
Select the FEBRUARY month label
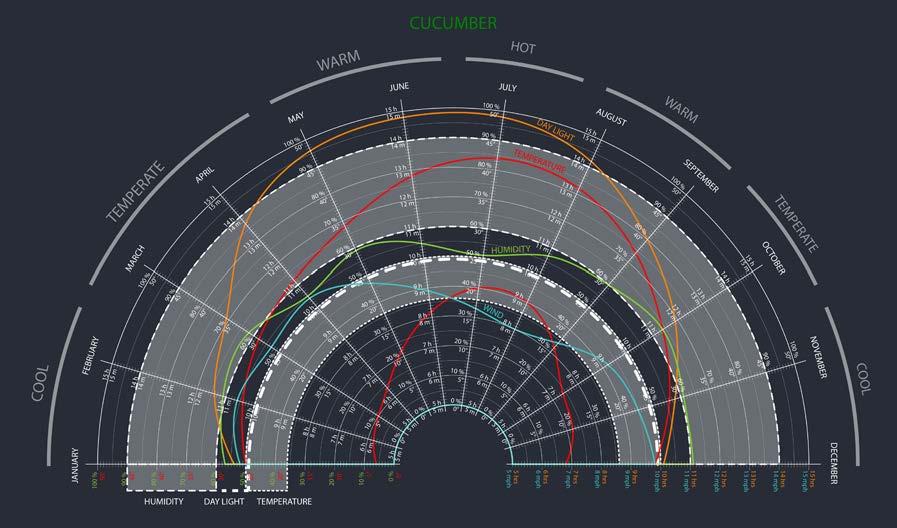[90, 355]
